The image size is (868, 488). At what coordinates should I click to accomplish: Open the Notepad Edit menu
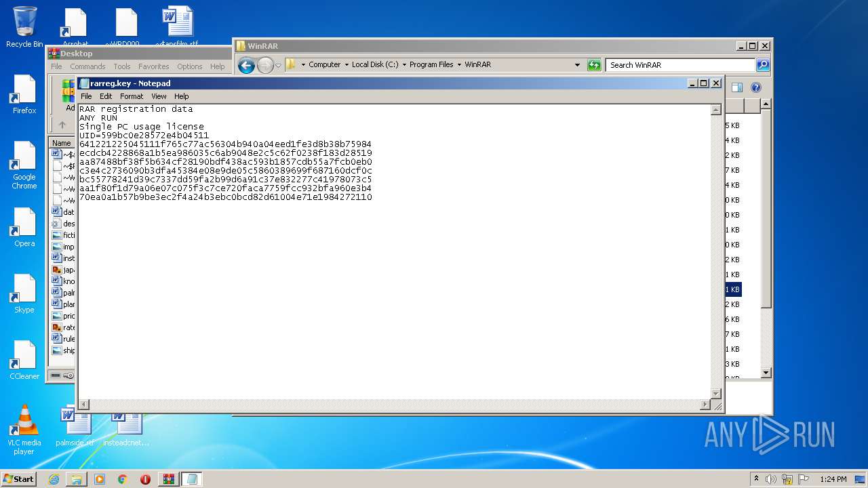coord(106,96)
